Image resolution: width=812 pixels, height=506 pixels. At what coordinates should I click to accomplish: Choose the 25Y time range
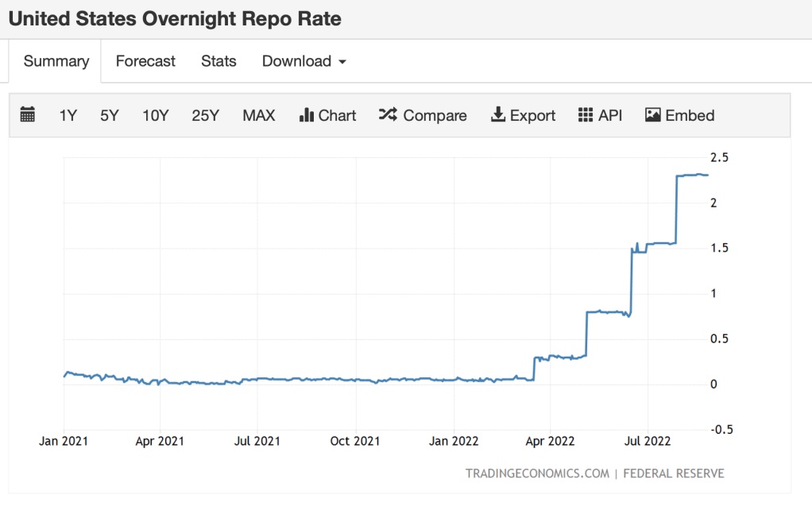pyautogui.click(x=205, y=115)
